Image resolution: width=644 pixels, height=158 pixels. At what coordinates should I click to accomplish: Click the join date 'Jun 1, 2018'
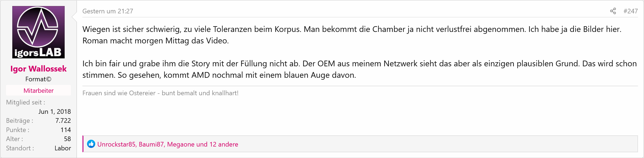point(55,112)
